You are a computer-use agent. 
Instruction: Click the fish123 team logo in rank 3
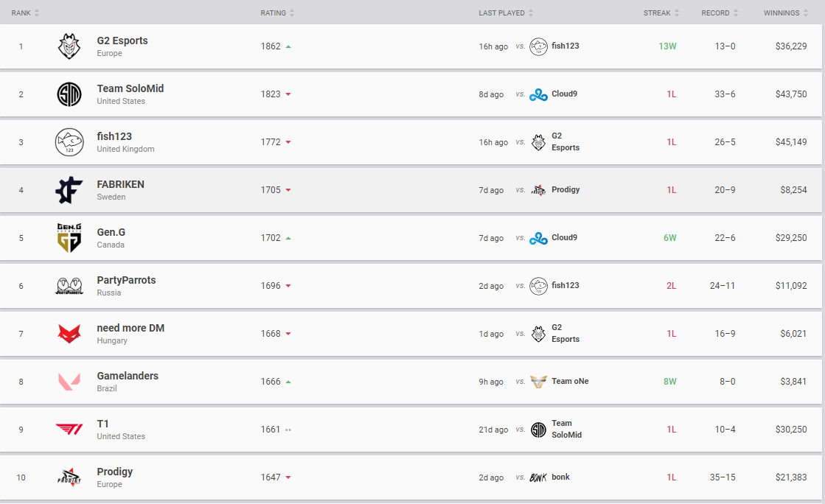point(69,142)
